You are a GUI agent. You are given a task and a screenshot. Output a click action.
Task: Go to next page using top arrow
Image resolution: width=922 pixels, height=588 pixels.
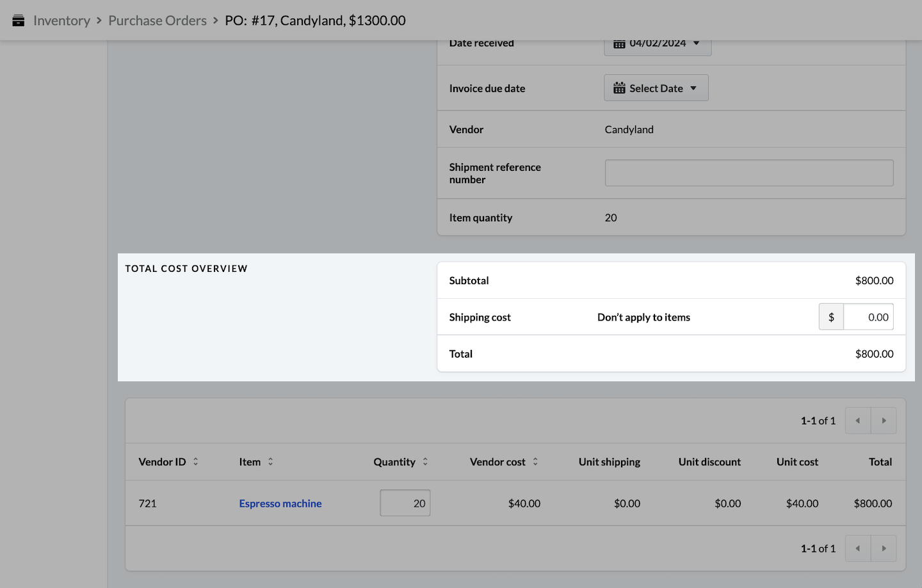[x=884, y=420]
